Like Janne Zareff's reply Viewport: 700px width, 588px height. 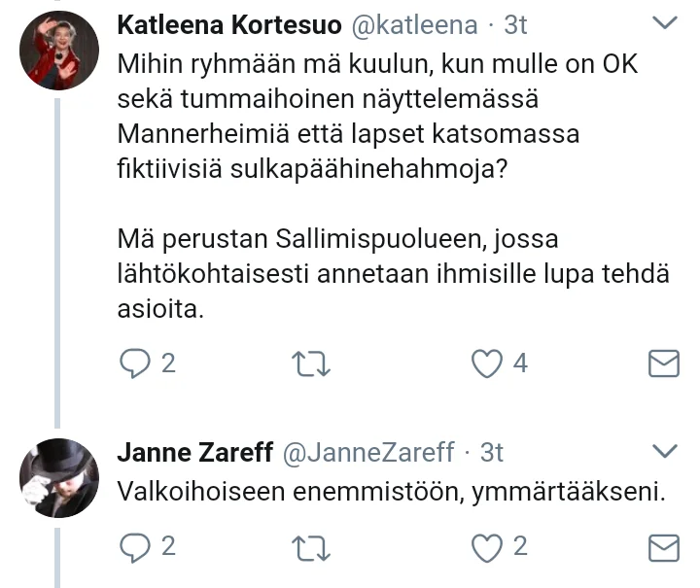click(x=484, y=547)
